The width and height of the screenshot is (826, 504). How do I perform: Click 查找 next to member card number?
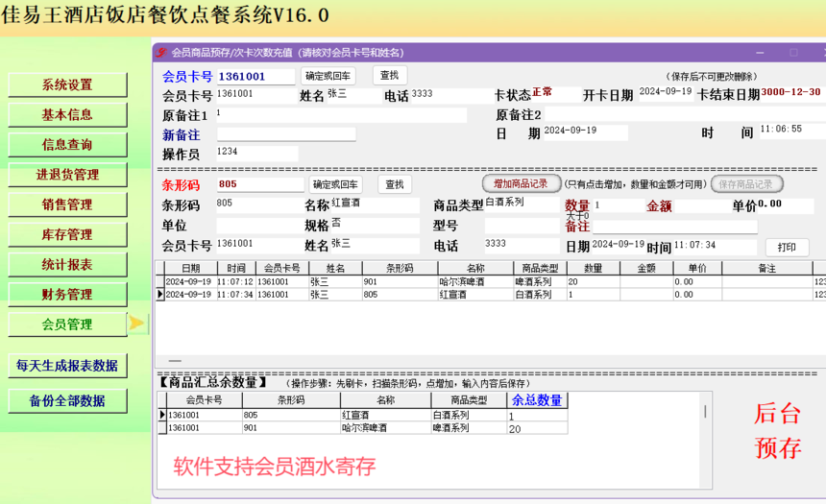pos(389,75)
